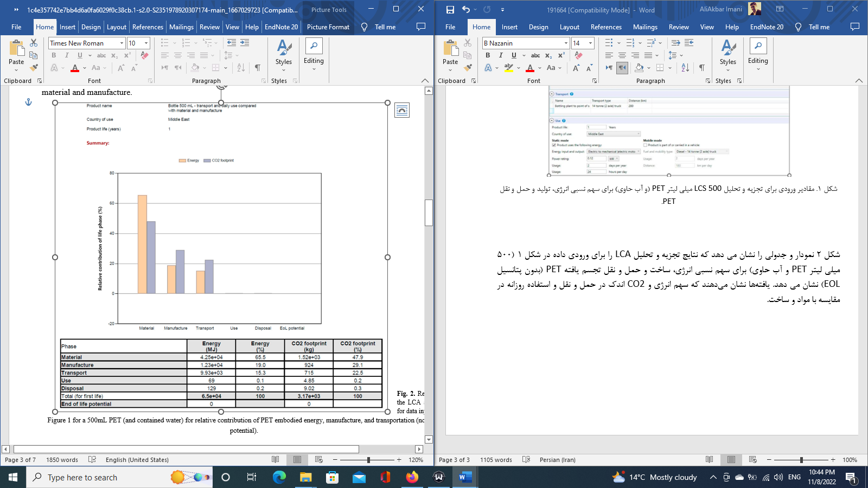The width and height of the screenshot is (868, 488).
Task: Toggle right-to-left text direction in right window
Action: [622, 68]
